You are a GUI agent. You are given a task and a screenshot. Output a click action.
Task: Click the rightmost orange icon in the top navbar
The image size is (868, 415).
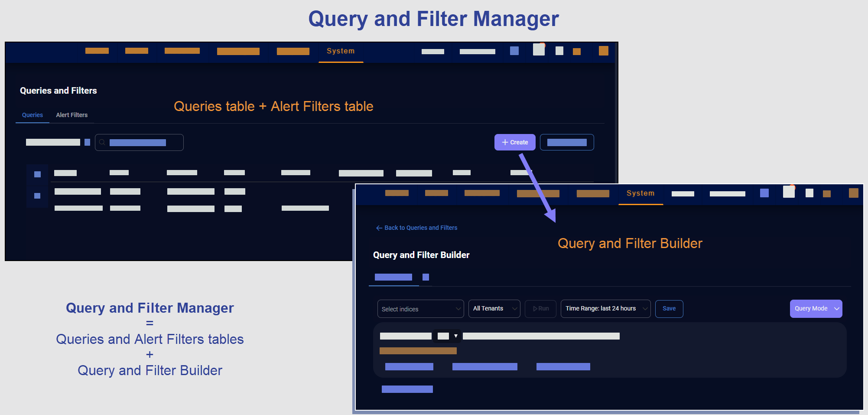click(603, 51)
